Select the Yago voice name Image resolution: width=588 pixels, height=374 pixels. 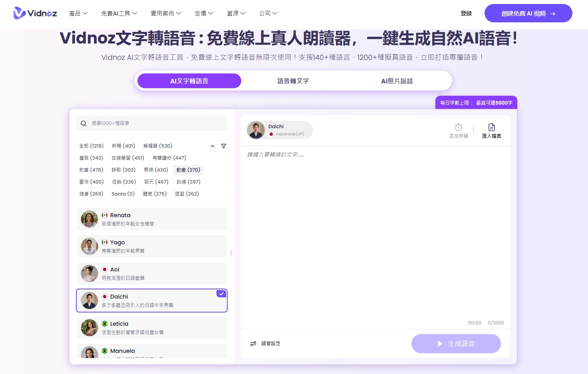click(117, 242)
